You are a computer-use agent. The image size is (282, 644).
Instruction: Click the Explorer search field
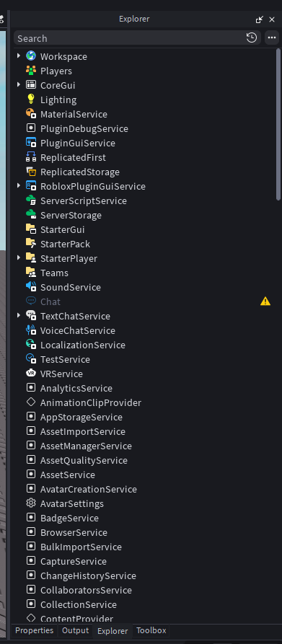pos(130,38)
